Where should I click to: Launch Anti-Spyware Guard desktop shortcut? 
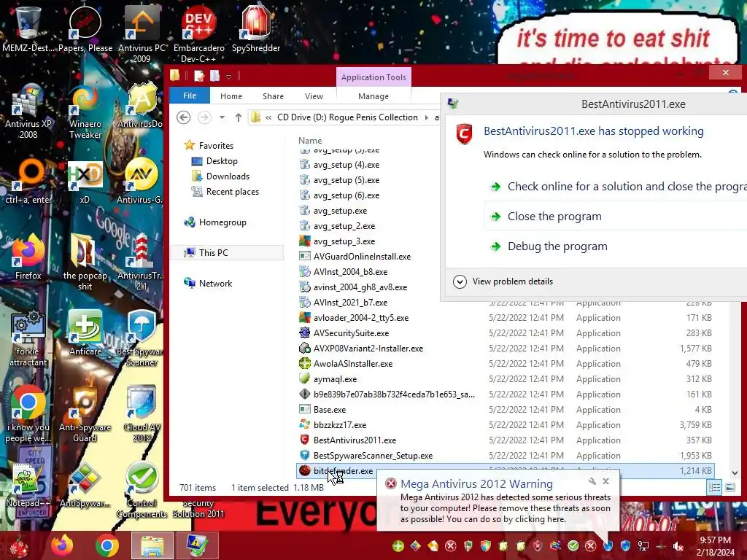point(85,414)
